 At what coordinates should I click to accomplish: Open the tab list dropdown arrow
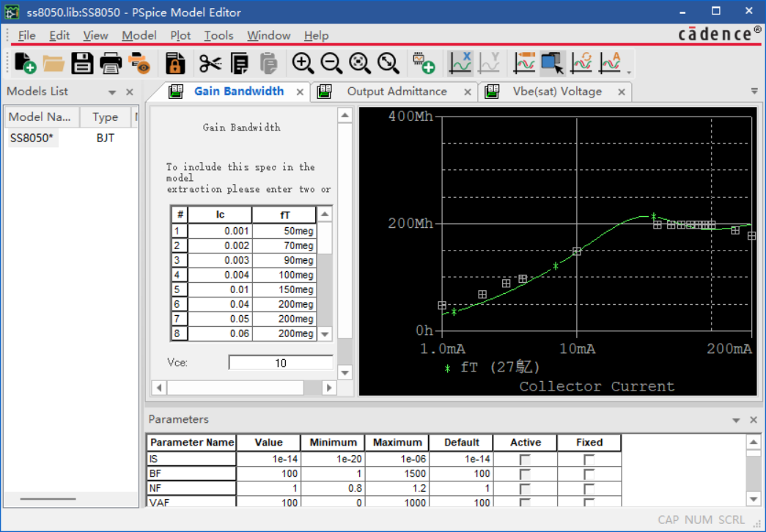tap(754, 92)
